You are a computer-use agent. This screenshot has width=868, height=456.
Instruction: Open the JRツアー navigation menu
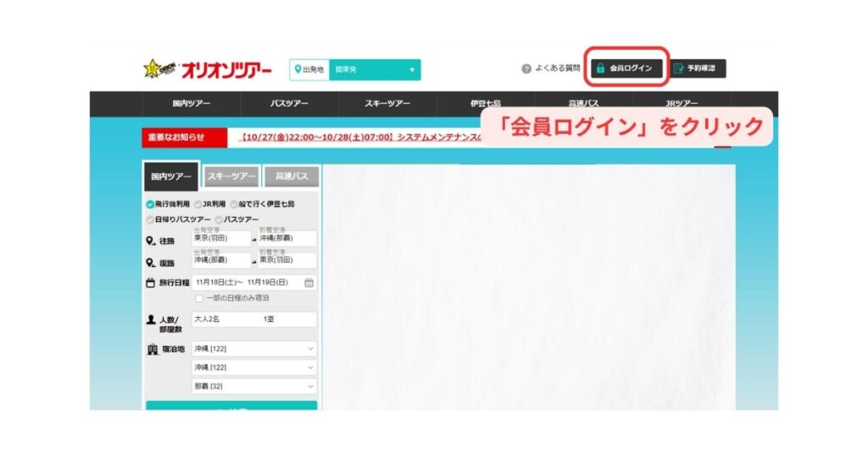point(682,103)
